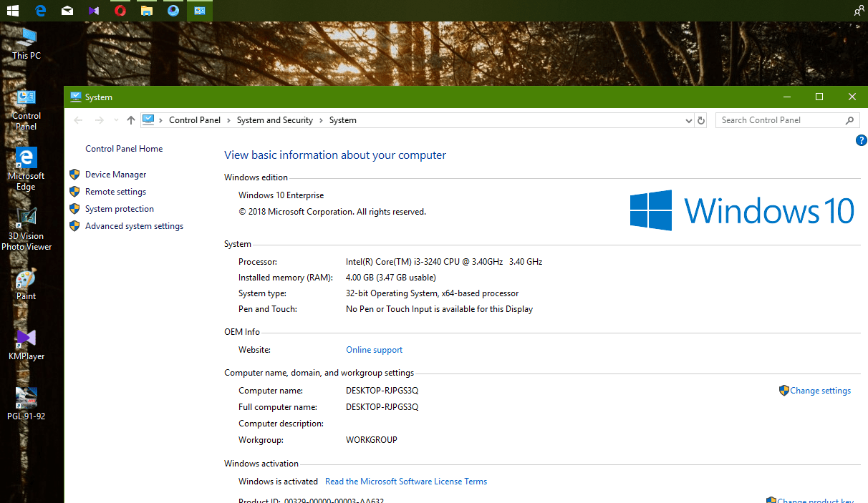Select the Control Panel taskbar icon
The height and width of the screenshot is (503, 868).
point(200,11)
